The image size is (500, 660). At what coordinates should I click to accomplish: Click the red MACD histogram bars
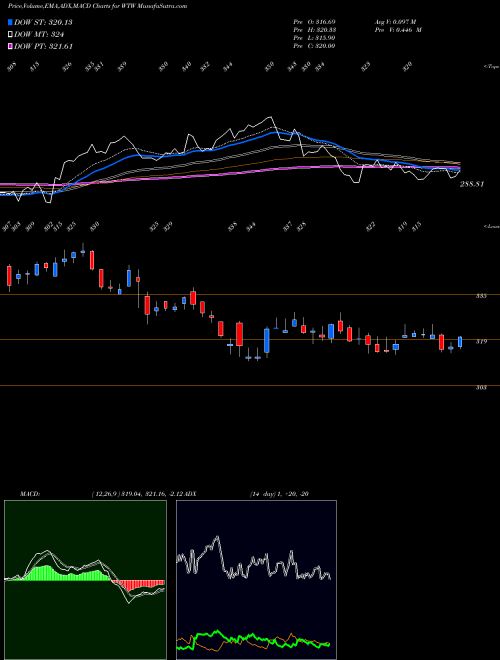point(139,584)
